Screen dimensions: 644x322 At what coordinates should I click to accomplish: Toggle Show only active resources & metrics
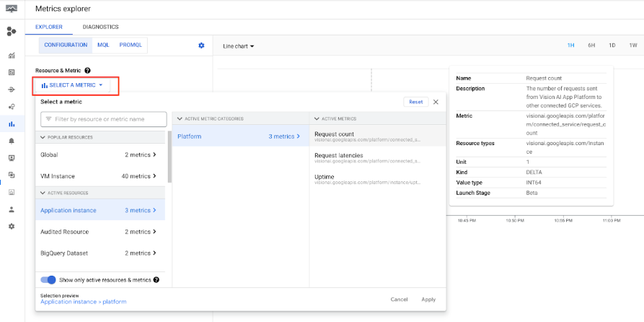tap(48, 279)
